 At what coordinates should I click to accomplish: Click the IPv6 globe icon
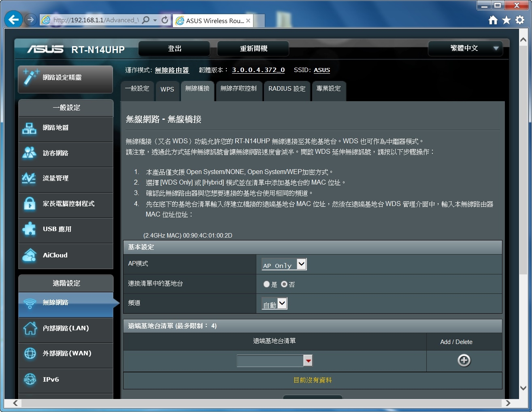(x=30, y=379)
